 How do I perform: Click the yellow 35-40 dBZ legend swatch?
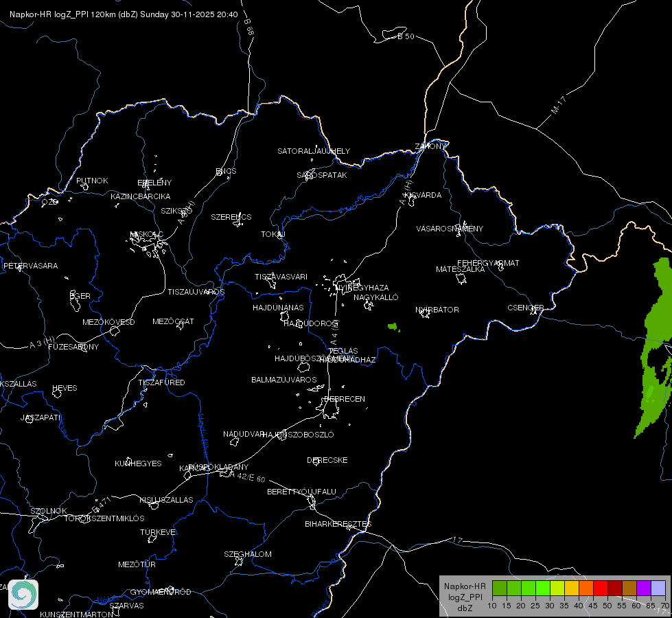pyautogui.click(x=572, y=588)
